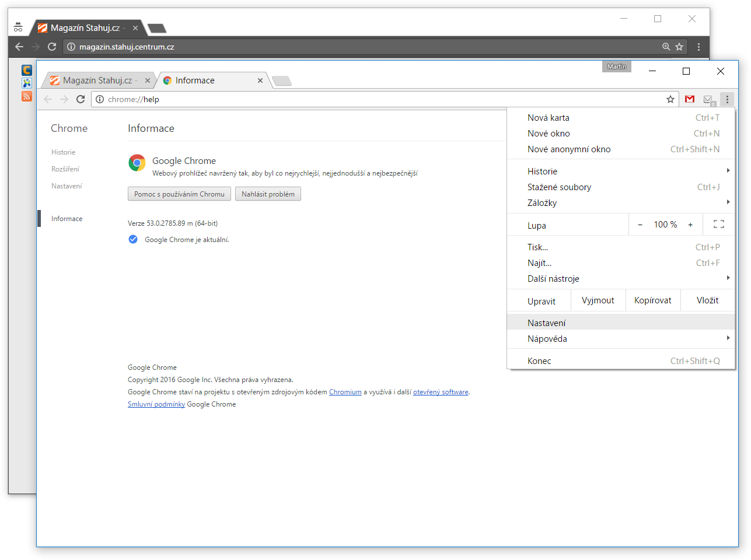This screenshot has width=751, height=560.
Task: Open the Chromium link
Action: point(345,392)
